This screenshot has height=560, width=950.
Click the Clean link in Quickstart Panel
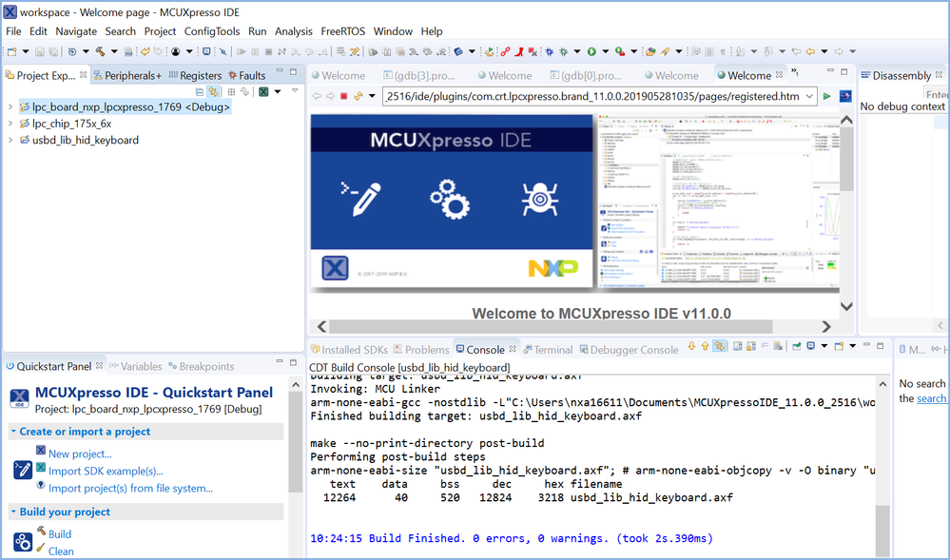[61, 550]
